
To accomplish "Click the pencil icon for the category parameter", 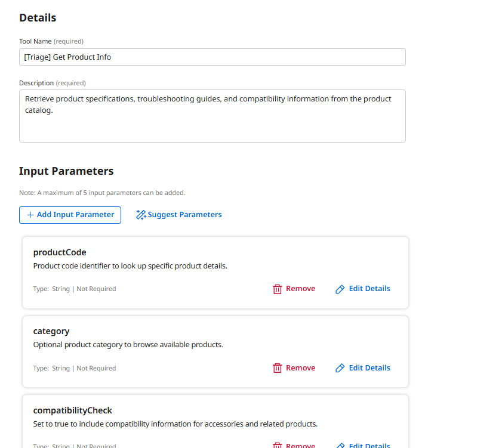I will [x=340, y=367].
